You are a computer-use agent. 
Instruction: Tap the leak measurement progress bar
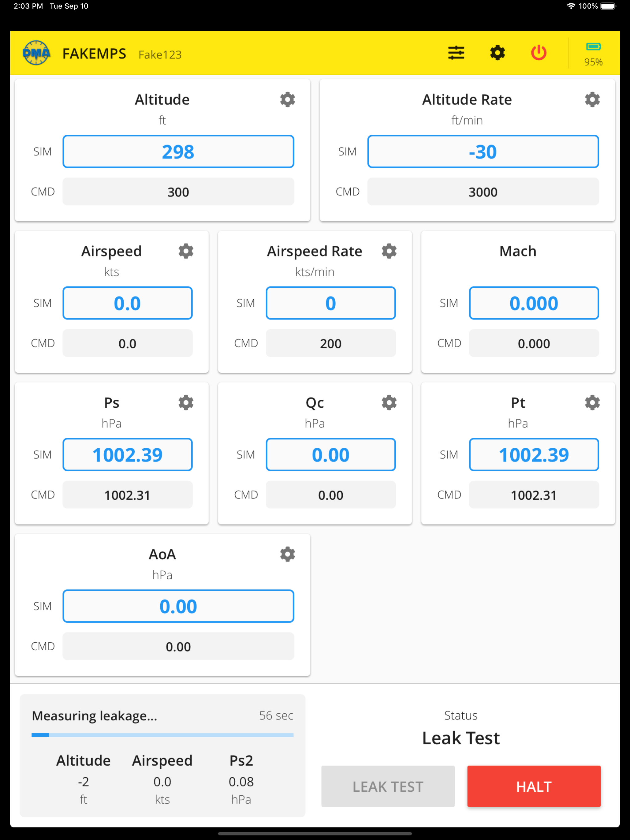point(162,735)
